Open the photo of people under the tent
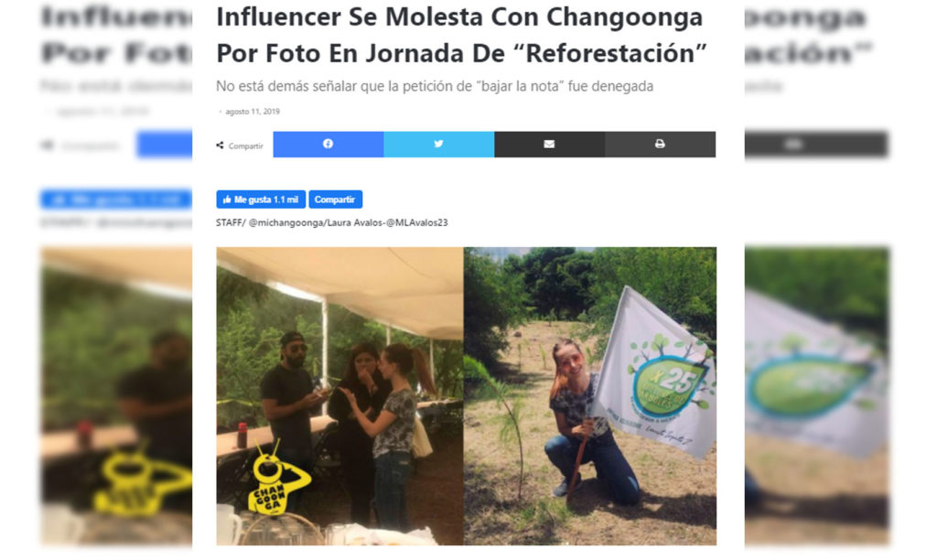This screenshot has width=937, height=560. pyautogui.click(x=339, y=395)
